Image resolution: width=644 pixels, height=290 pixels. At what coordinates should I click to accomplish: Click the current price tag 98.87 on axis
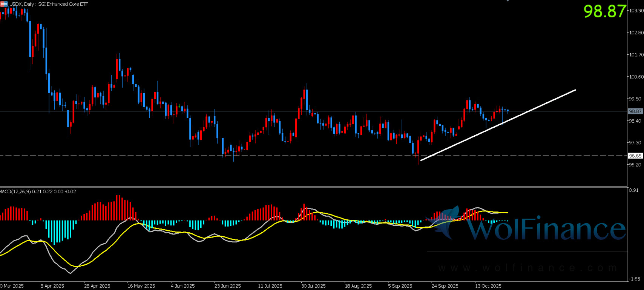tap(635, 111)
